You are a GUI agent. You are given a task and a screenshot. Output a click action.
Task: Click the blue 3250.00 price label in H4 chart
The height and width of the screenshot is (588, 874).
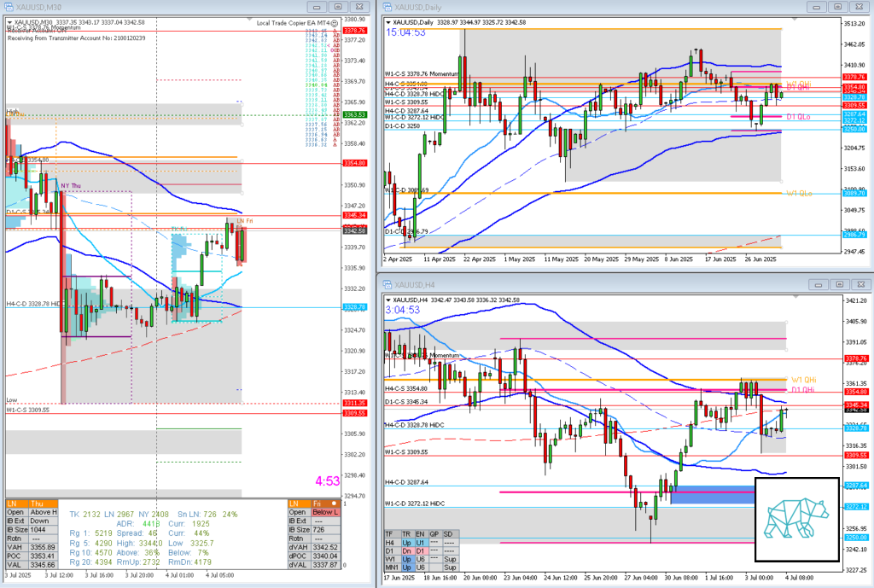click(856, 538)
